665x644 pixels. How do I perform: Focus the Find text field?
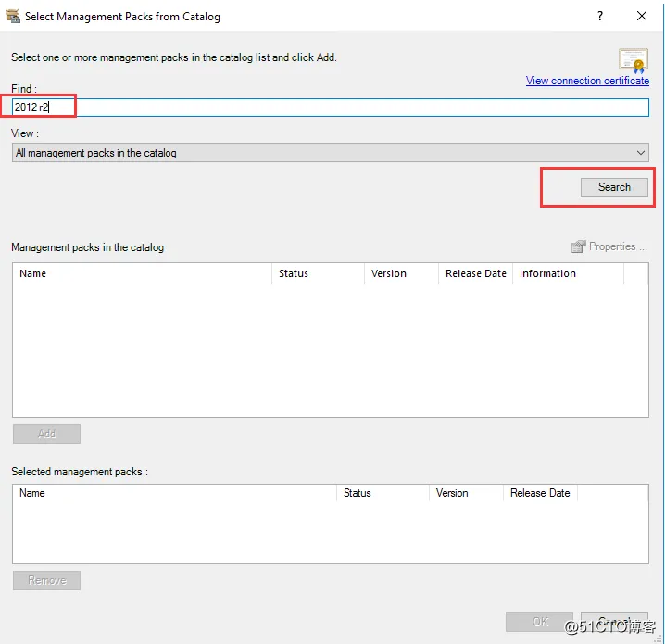click(330, 107)
